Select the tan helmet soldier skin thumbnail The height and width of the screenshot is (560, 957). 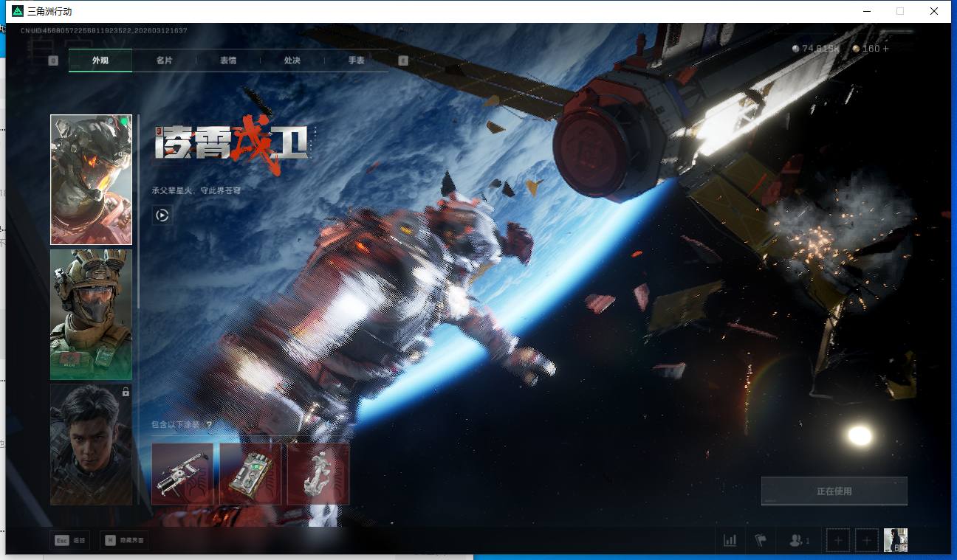[91, 314]
